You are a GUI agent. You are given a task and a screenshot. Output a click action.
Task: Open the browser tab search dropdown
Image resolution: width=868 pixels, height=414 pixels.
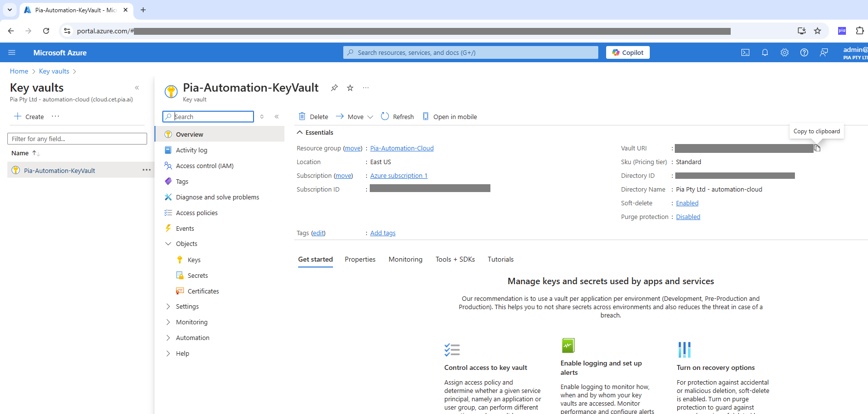tap(10, 10)
